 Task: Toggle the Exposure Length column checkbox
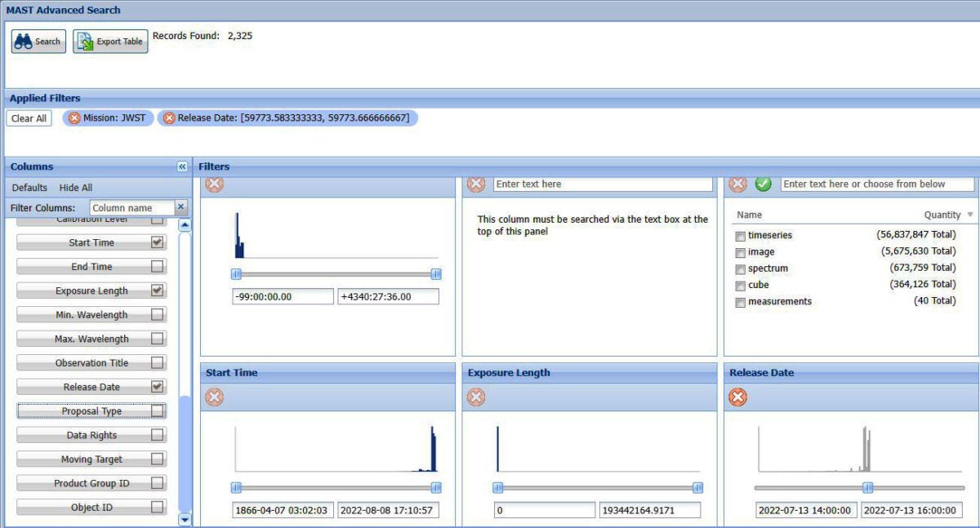pyautogui.click(x=158, y=291)
